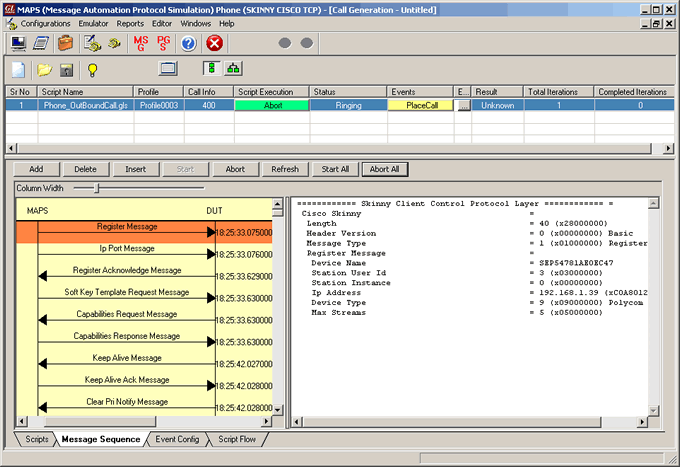Click the Script Name column header
The height and width of the screenshot is (467, 680).
click(85, 92)
